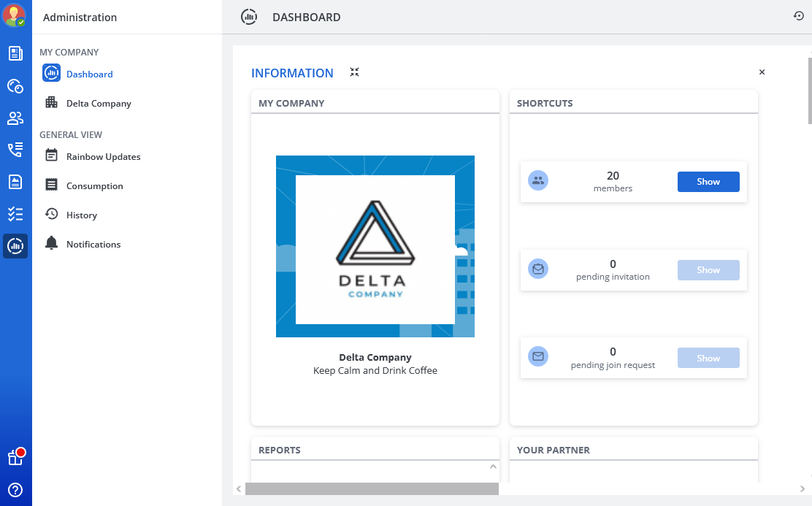The image size is (812, 506).
Task: Close the Information panel
Action: tap(762, 72)
